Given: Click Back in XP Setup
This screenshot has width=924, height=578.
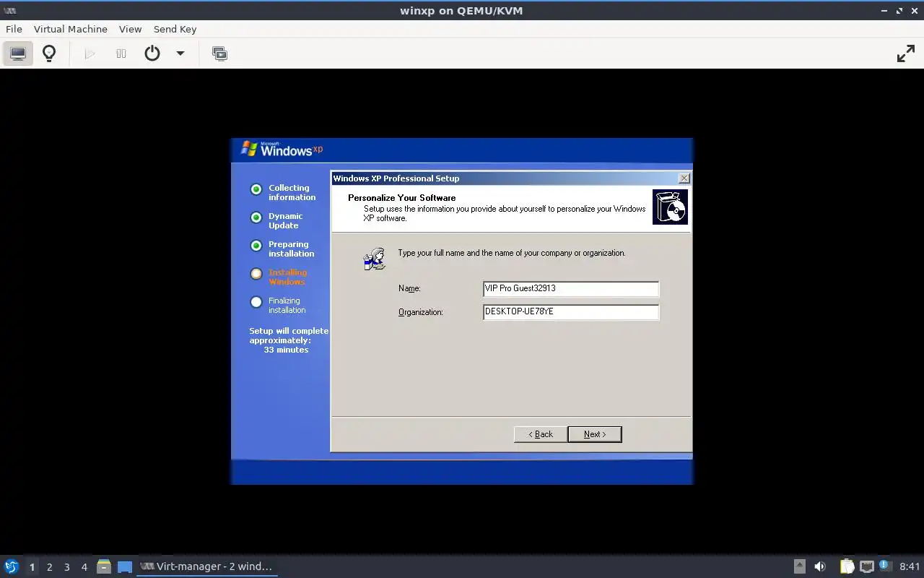Looking at the screenshot, I should [540, 434].
